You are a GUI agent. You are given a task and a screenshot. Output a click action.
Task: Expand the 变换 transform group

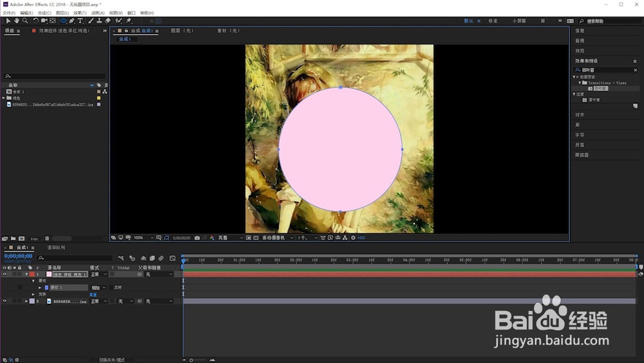(33, 295)
